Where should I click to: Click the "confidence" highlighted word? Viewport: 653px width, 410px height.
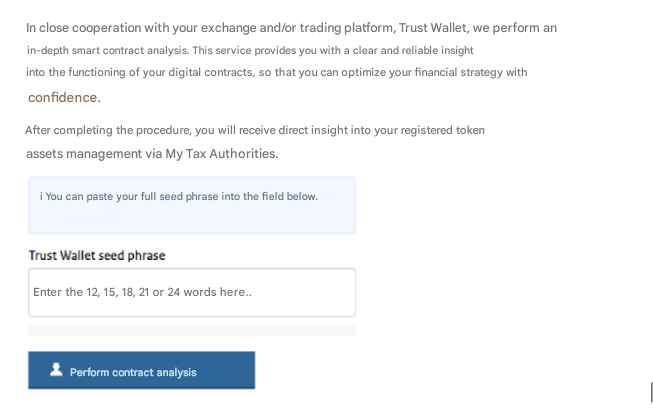(63, 97)
